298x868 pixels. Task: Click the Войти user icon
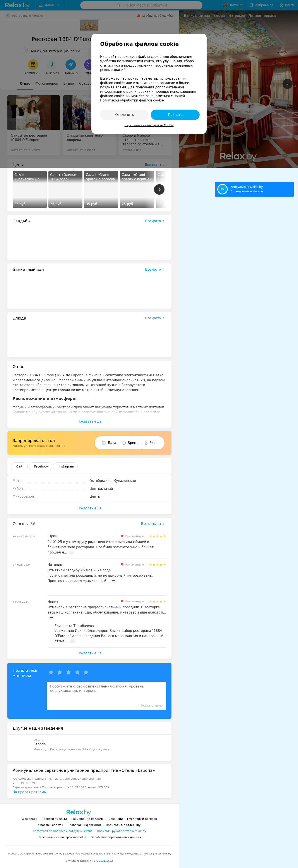tap(281, 5)
